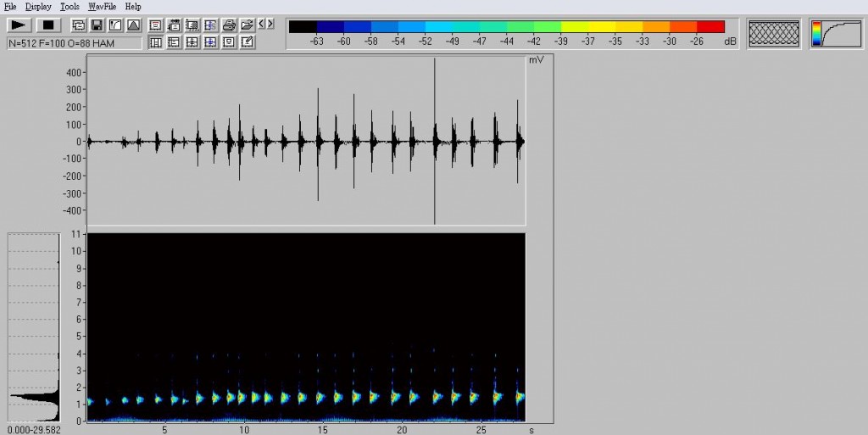The width and height of the screenshot is (868, 435).
Task: Open the WavFile menu
Action: [x=103, y=6]
